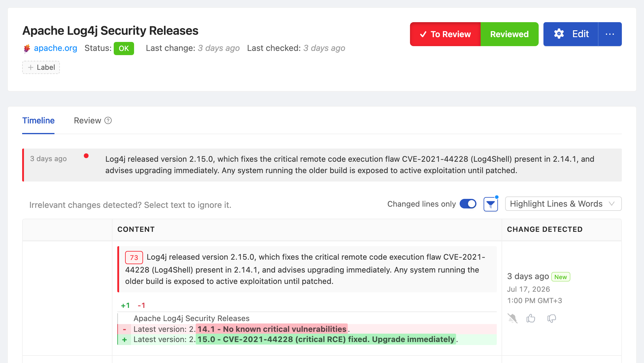Click the CONTENT column header

(x=136, y=229)
